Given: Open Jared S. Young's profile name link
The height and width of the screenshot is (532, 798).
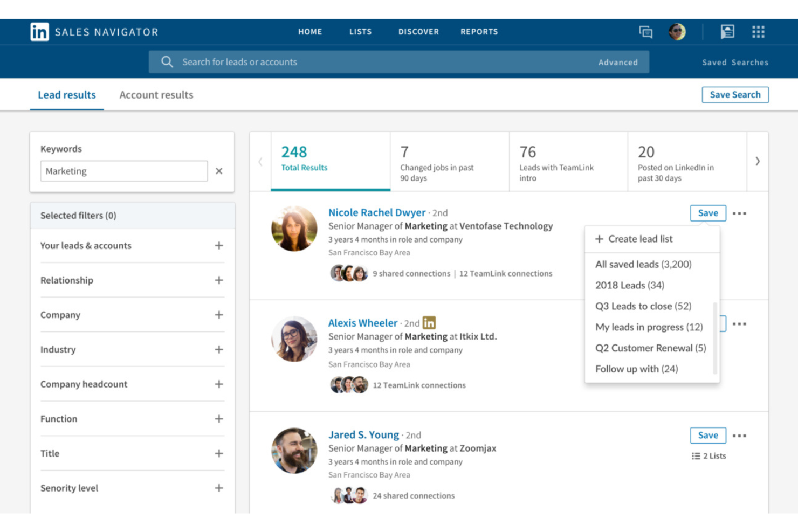Looking at the screenshot, I should (x=364, y=434).
